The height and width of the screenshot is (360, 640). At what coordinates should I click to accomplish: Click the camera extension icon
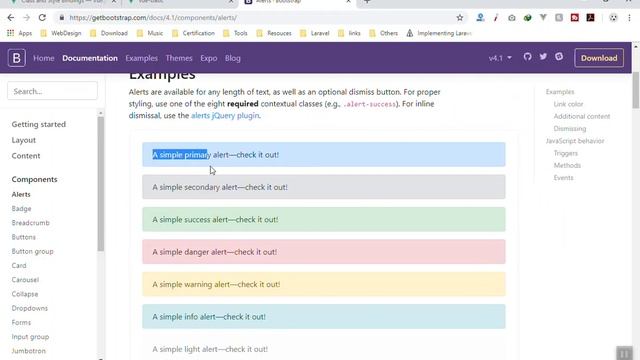click(x=511, y=18)
